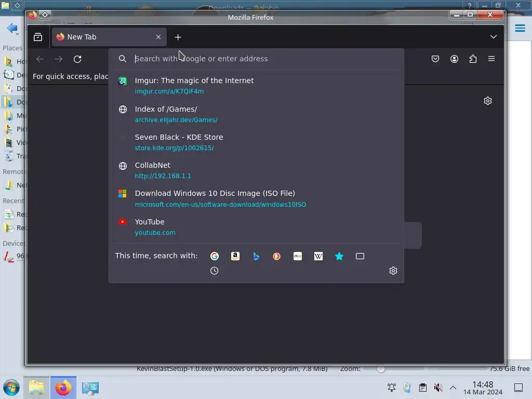The height and width of the screenshot is (399, 532).
Task: Open the system settings taskbar icon
Action: tap(90, 388)
